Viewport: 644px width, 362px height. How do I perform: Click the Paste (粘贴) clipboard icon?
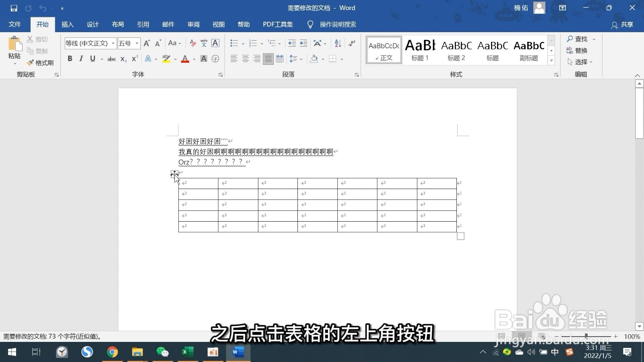tap(14, 44)
